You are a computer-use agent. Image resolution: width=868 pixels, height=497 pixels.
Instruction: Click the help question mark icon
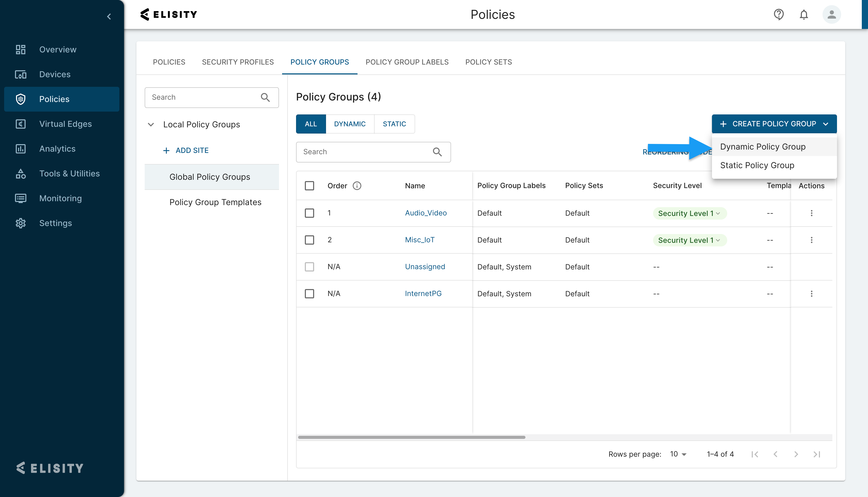778,14
